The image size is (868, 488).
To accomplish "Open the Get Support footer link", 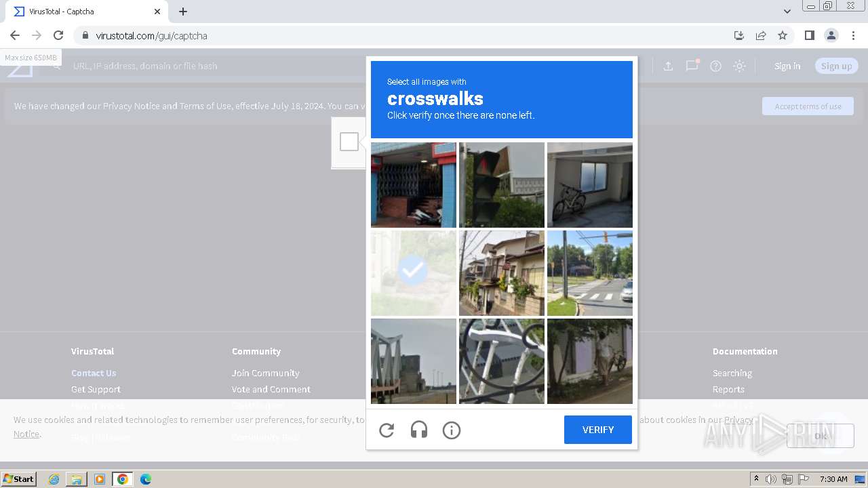I will pos(96,389).
